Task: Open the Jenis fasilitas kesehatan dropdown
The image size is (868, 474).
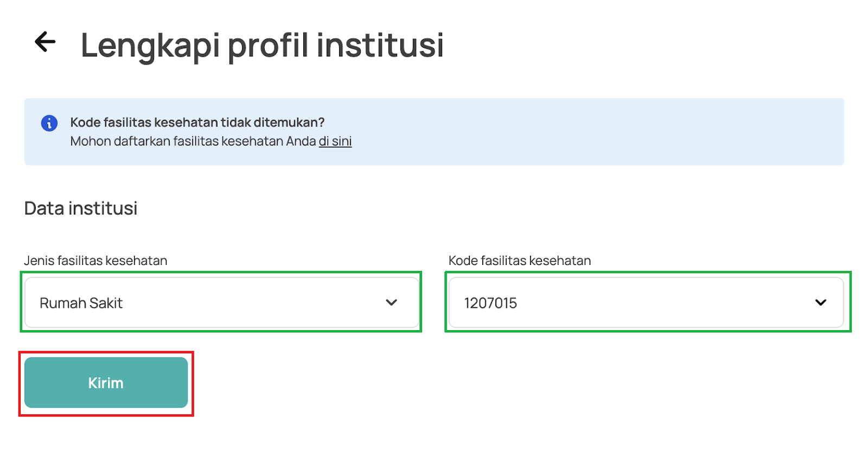Action: click(x=222, y=302)
